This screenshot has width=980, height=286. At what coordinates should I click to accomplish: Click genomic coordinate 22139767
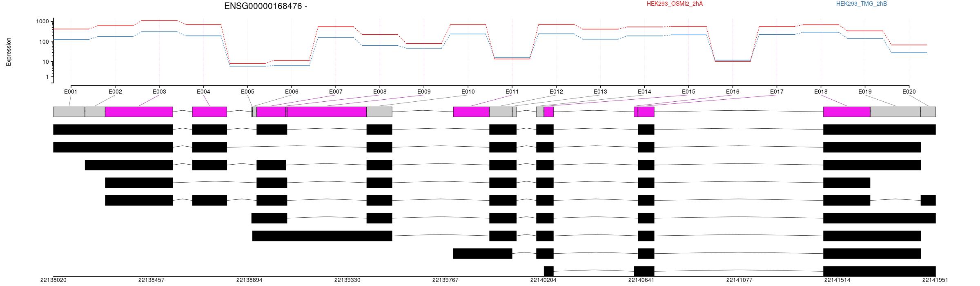tap(445, 280)
